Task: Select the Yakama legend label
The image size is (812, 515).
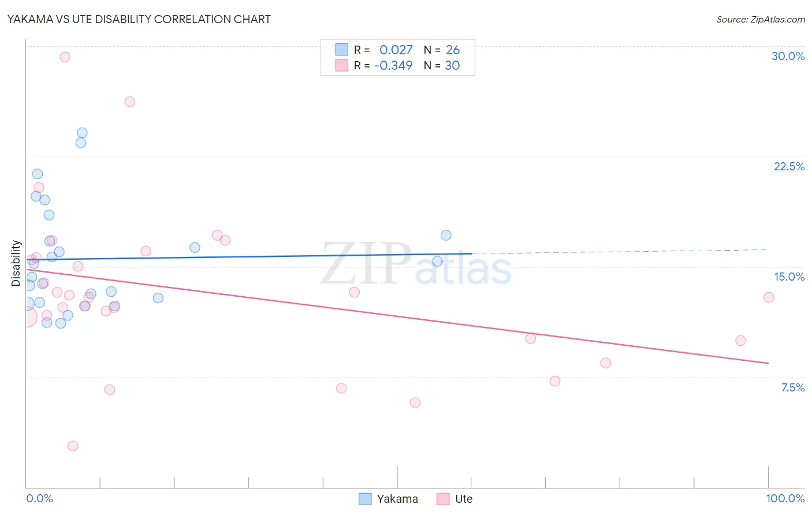Action: [397, 499]
